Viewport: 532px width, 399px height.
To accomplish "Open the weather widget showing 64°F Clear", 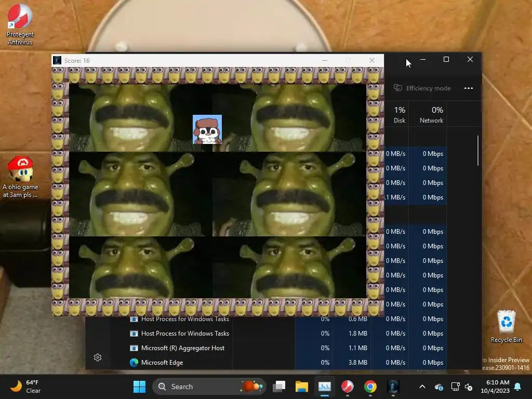I will click(25, 387).
